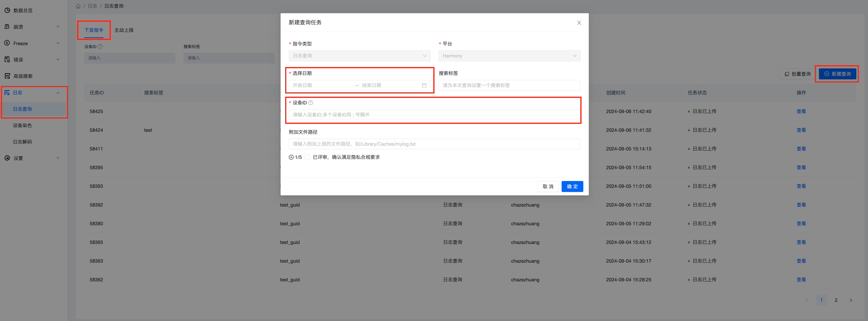Click chazezhuang in the 58380 row
The width and height of the screenshot is (868, 321).
pyautogui.click(x=525, y=223)
